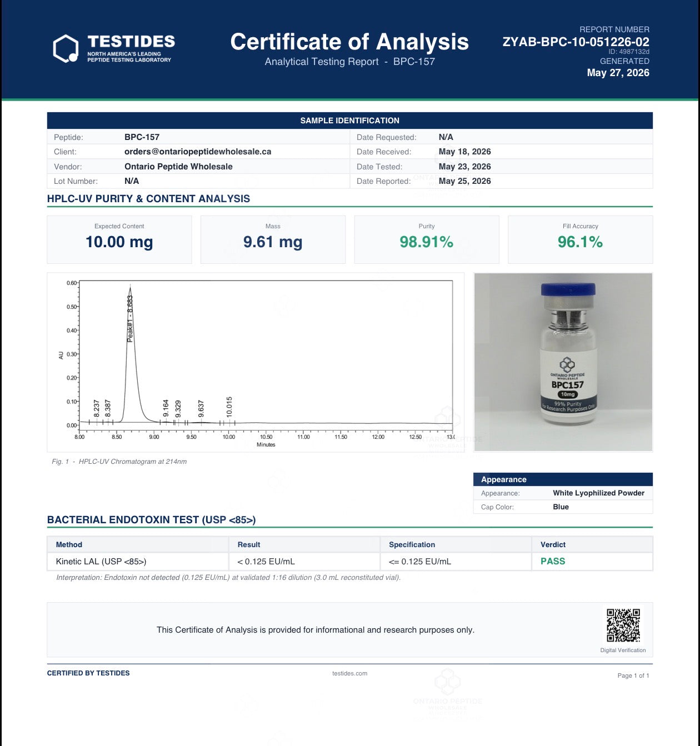Click the QR code for digital verification
700x746 pixels.
tap(623, 625)
